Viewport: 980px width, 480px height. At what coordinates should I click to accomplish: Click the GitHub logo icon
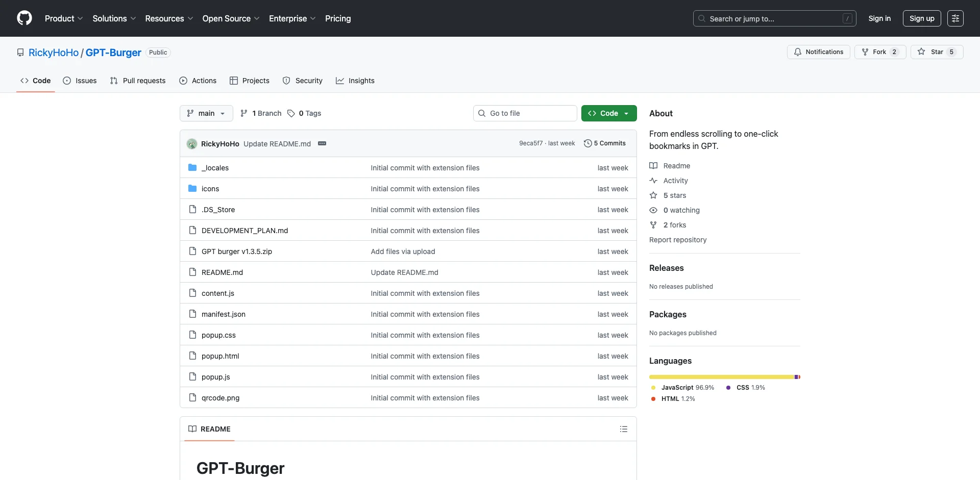pyautogui.click(x=24, y=18)
